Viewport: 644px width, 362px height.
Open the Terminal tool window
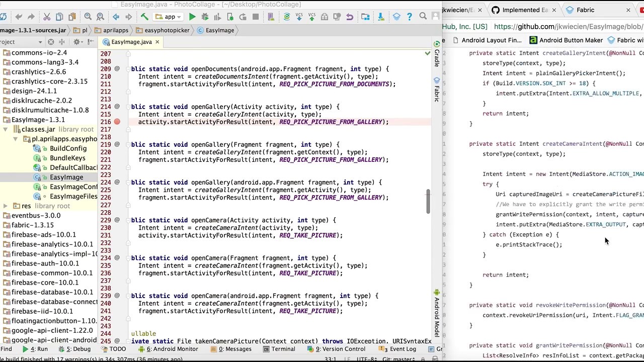coord(279,349)
